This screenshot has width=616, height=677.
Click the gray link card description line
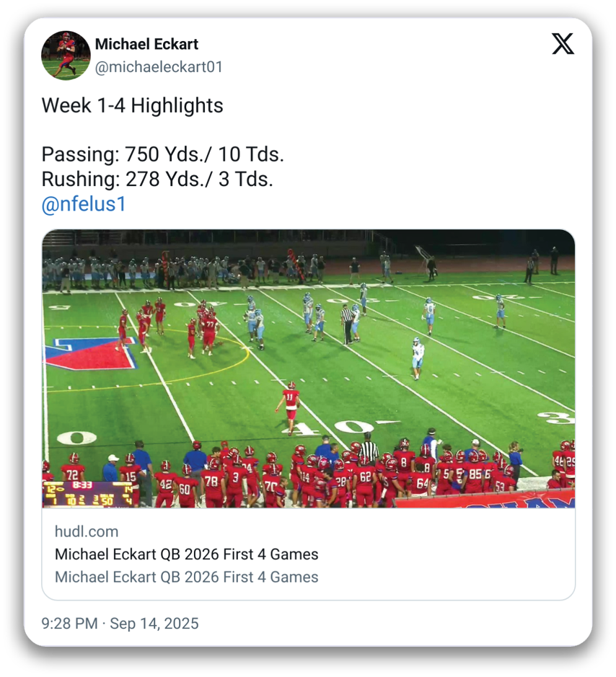187,577
